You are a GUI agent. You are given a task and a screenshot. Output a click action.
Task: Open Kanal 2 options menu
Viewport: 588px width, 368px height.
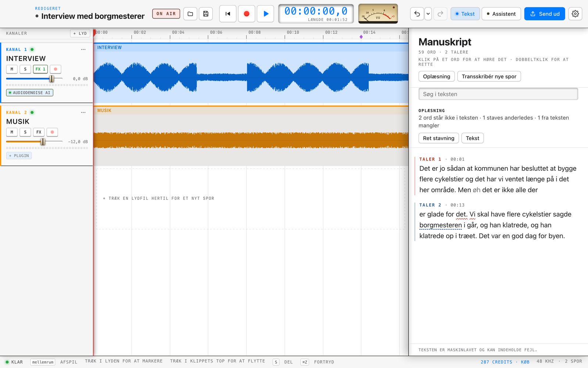pos(83,112)
